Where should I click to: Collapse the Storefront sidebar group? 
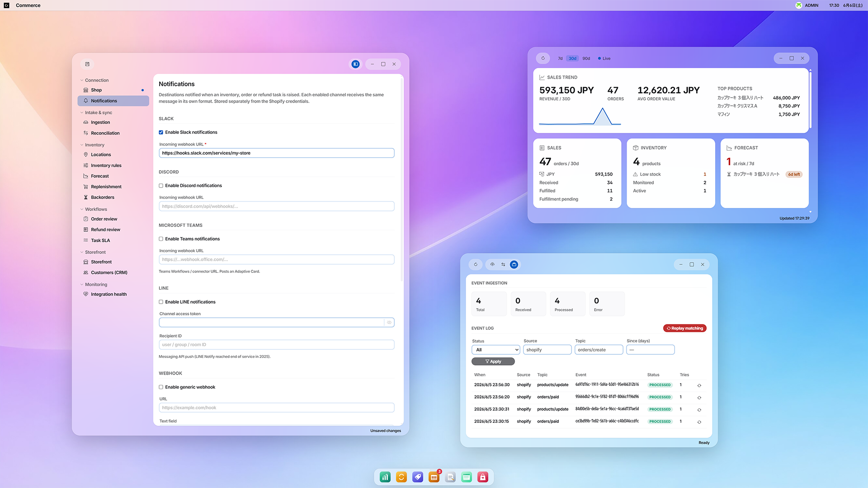[93, 252]
